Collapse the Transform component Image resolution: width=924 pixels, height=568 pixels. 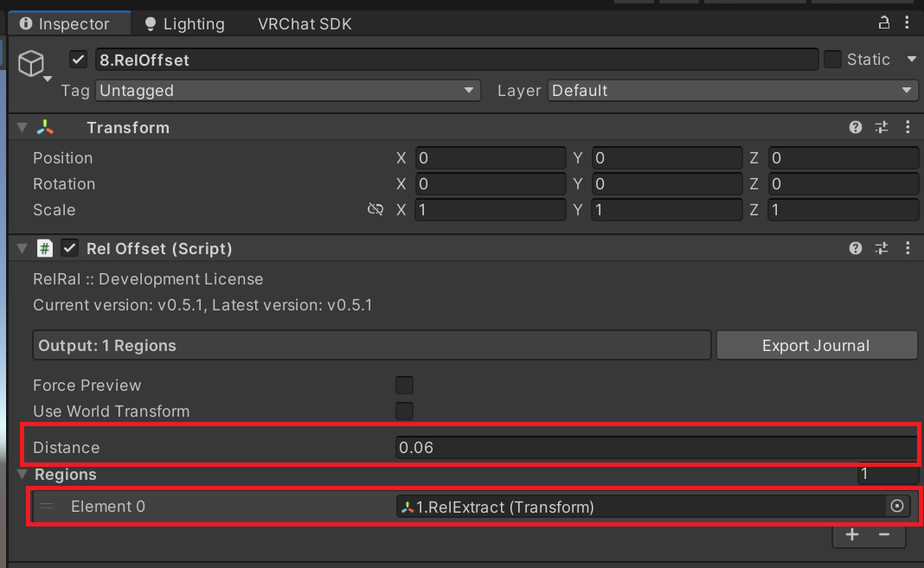coord(22,128)
